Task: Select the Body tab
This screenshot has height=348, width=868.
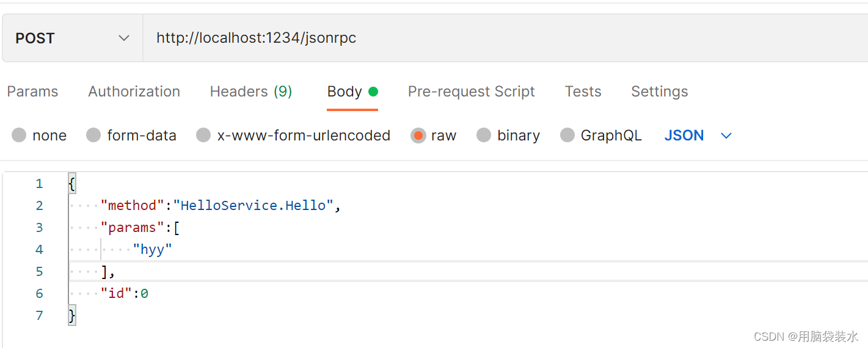Action: (x=345, y=92)
